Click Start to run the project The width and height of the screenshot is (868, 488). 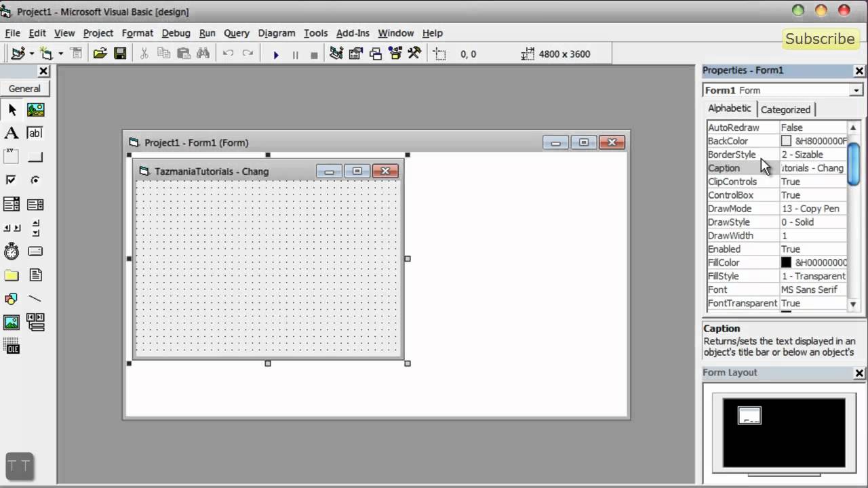pos(276,54)
